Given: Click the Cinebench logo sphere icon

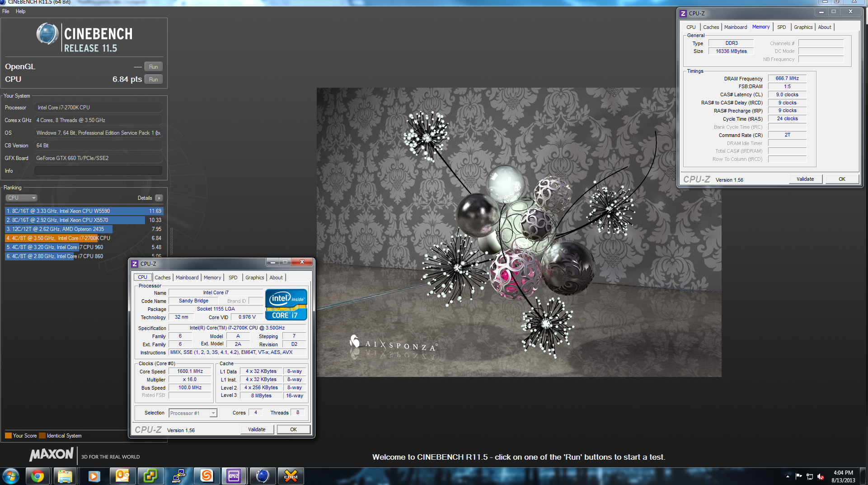Looking at the screenshot, I should pyautogui.click(x=47, y=34).
